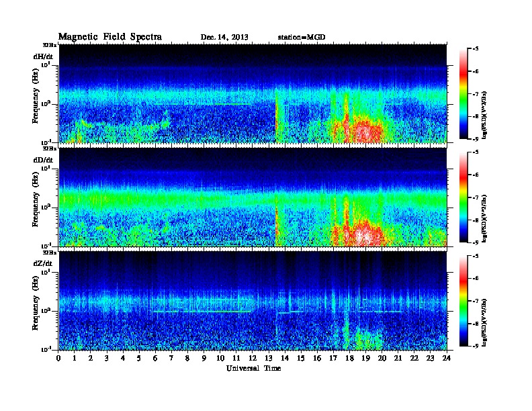Click hour tick label 11 on time axis
The image size is (532, 411).
(x=236, y=359)
